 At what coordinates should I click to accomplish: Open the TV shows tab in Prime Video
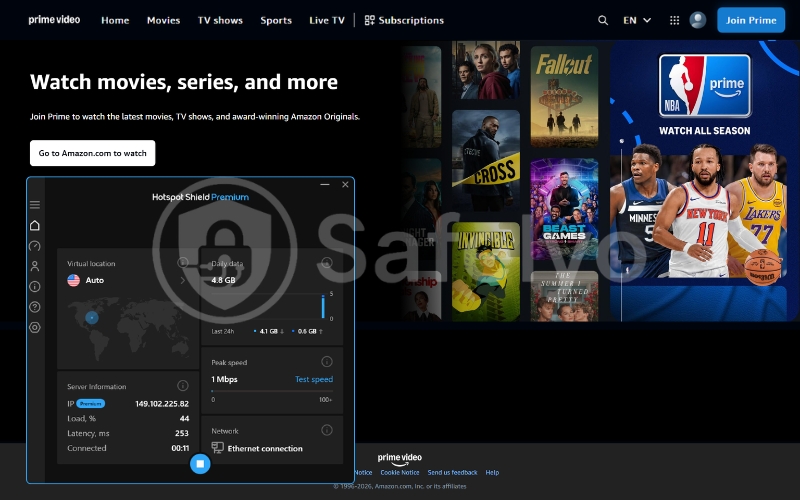coord(220,20)
